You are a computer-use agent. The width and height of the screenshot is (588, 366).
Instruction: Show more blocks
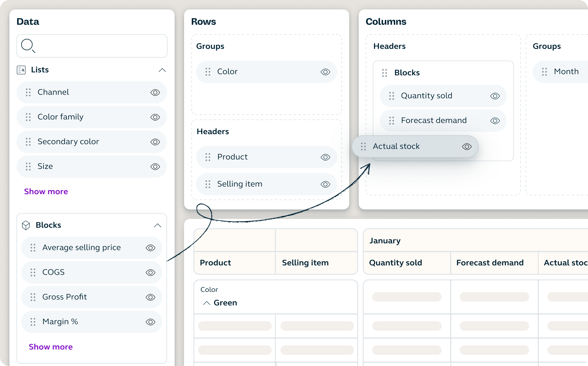click(51, 347)
